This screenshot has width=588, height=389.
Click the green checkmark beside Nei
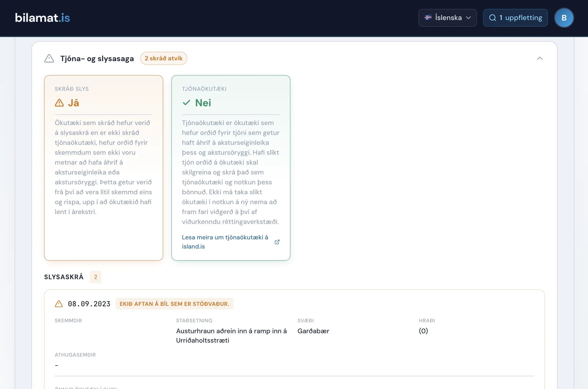186,103
